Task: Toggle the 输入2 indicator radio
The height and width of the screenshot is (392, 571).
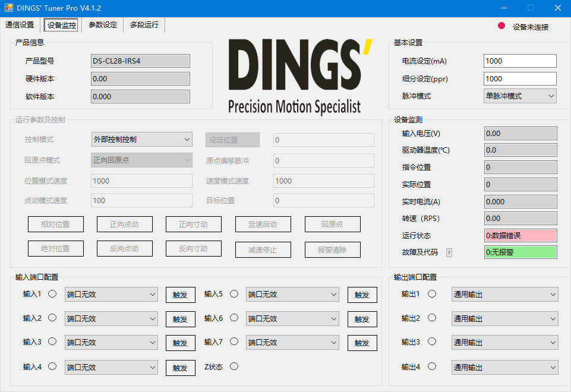Action: [x=52, y=318]
